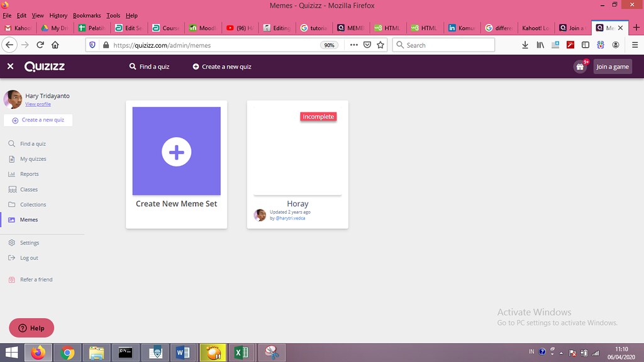This screenshot has width=644, height=362.
Task: Open the Horay meme set card
Action: 297,164
